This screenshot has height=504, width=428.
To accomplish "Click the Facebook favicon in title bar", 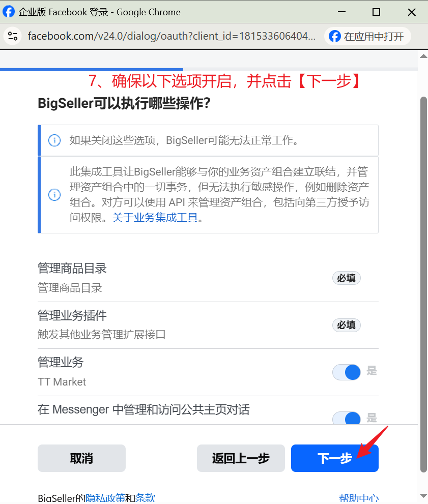I will 9,12.
